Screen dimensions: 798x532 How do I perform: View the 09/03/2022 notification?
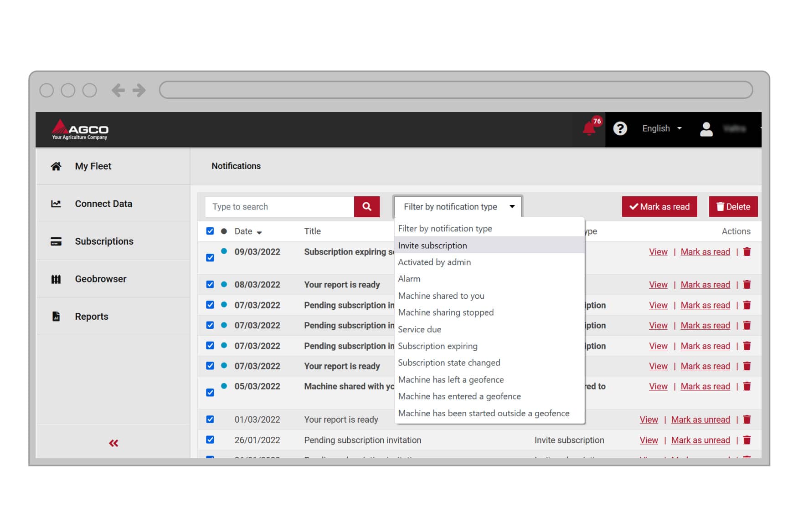point(658,252)
